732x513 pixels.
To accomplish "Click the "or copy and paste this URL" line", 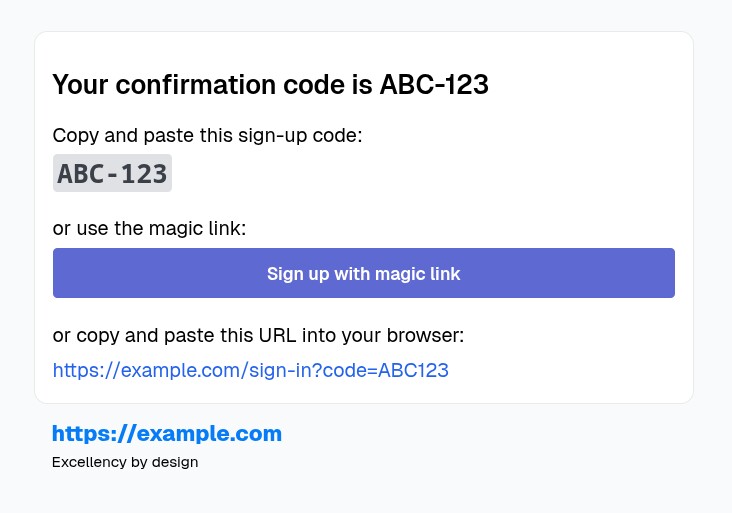I will [258, 335].
